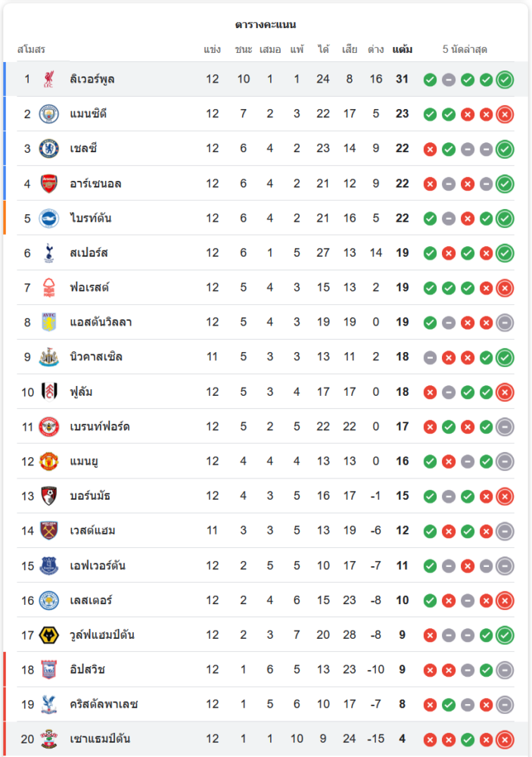Click Chelsea's circled latest win icon
Screen dimensions: 532x757
click(505, 149)
